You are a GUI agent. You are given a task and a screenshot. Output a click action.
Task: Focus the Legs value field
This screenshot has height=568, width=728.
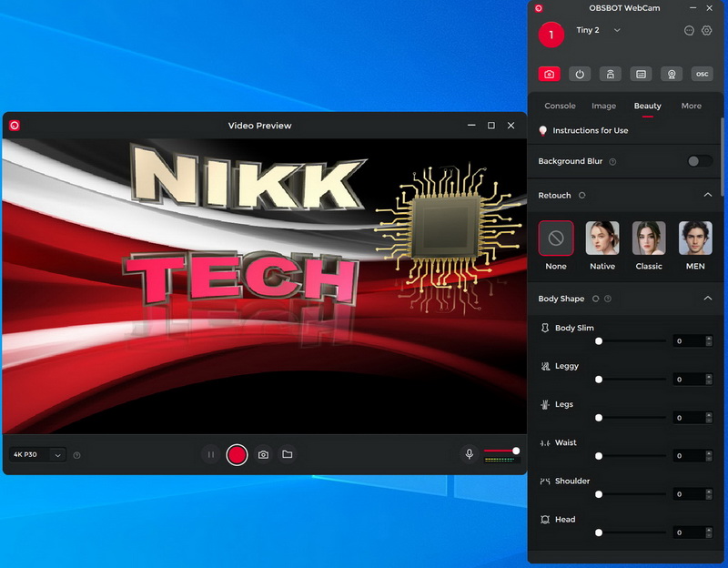click(x=693, y=418)
